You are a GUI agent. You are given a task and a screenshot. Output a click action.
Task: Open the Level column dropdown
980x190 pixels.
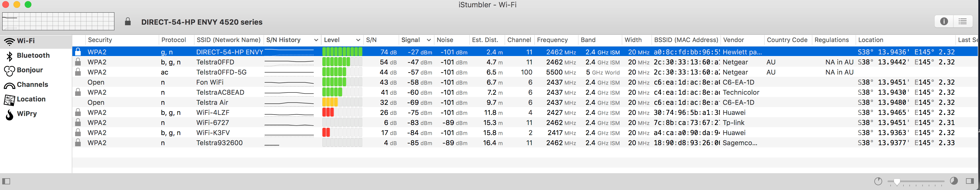tap(358, 40)
